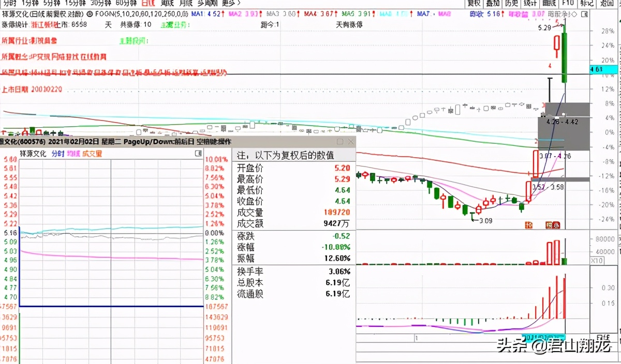Click the 换手率 value 3.06%

click(x=340, y=271)
